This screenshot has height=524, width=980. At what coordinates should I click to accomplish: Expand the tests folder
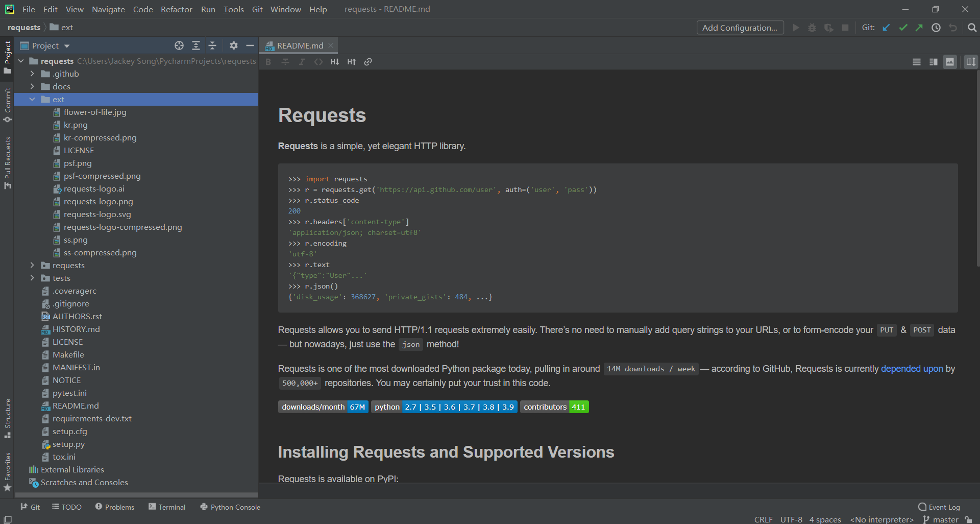[x=32, y=278]
